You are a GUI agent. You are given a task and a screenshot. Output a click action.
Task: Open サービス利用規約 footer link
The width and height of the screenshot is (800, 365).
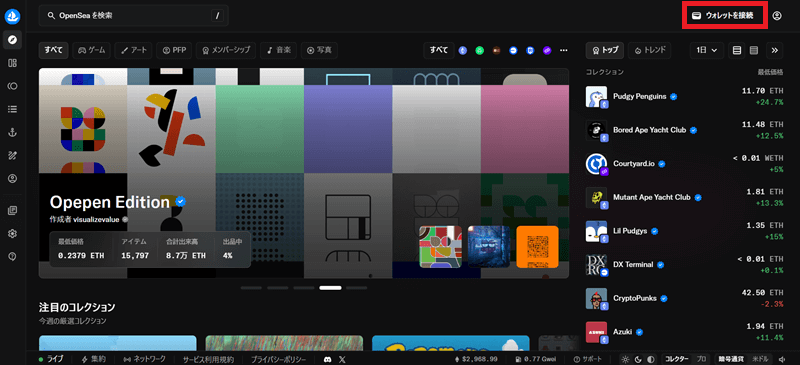point(208,359)
